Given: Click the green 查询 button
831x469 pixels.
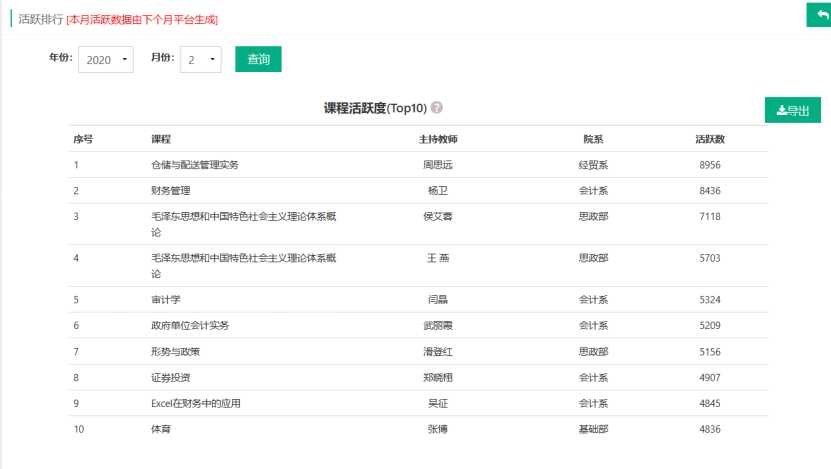Looking at the screenshot, I should click(258, 59).
